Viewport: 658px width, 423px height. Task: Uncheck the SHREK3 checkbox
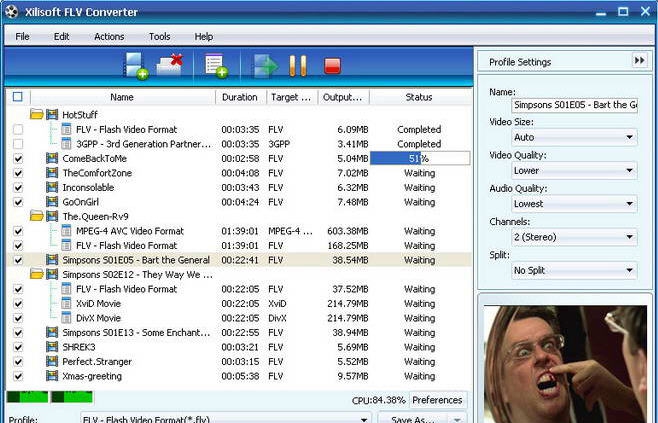pyautogui.click(x=18, y=347)
